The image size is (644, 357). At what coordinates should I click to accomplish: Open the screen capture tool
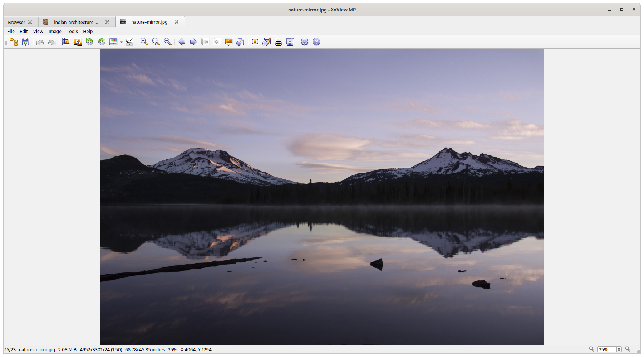pyautogui.click(x=290, y=42)
